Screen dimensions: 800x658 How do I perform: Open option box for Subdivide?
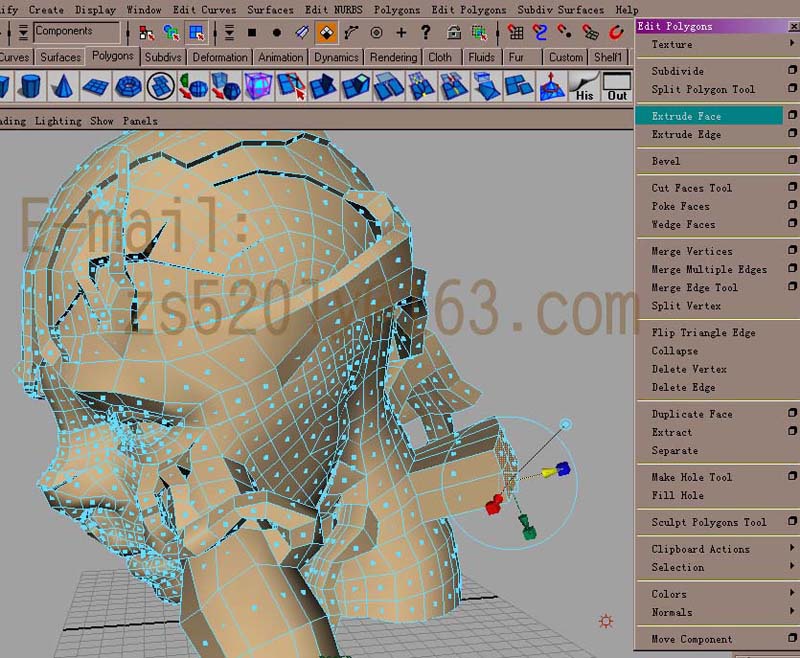point(791,70)
